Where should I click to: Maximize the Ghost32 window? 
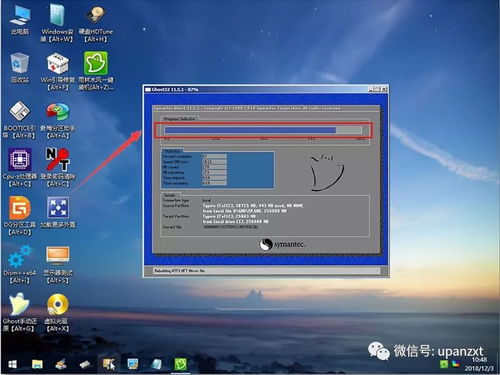pyautogui.click(x=377, y=89)
